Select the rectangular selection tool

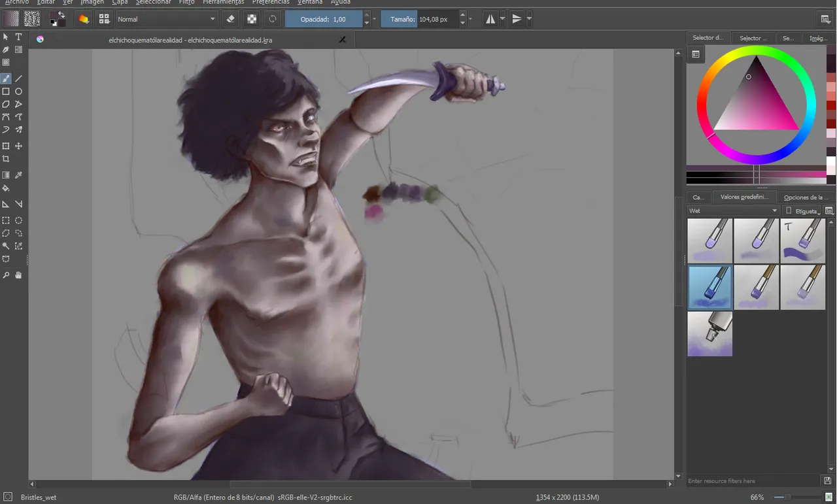point(6,221)
